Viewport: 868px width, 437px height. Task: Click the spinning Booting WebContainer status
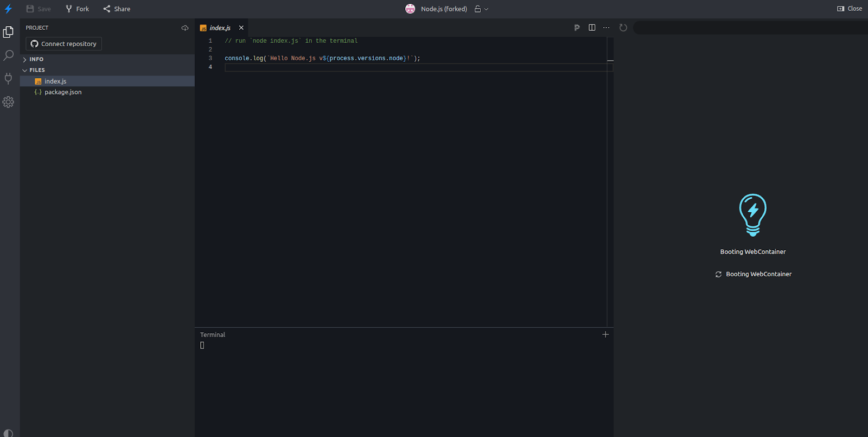[x=754, y=275]
